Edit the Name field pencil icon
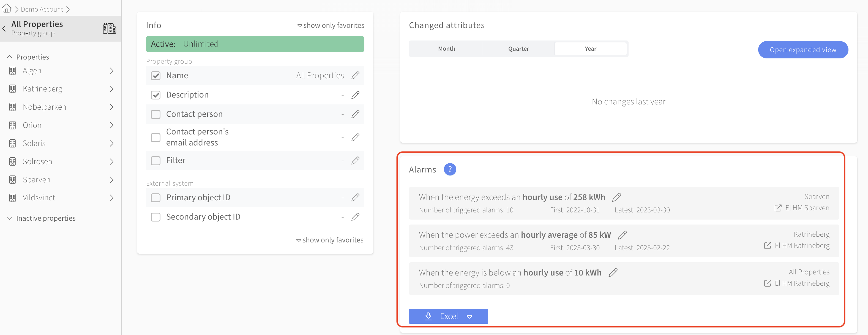This screenshot has width=868, height=335. point(355,75)
